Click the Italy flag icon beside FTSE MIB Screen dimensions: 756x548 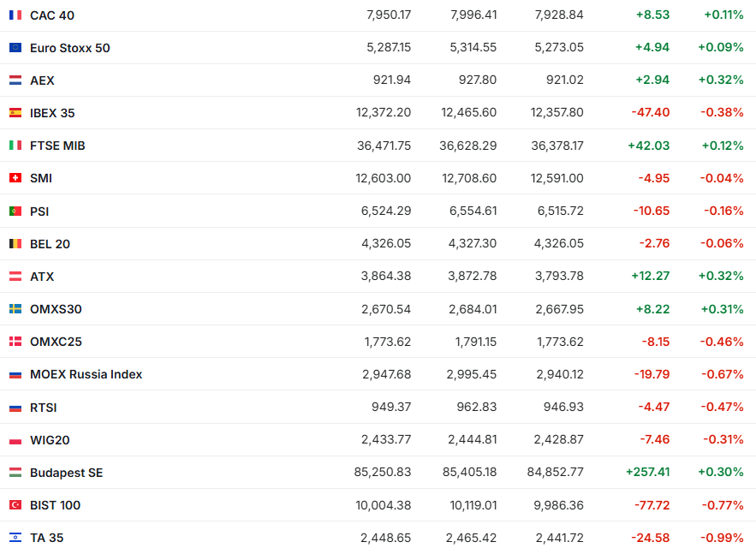click(15, 146)
